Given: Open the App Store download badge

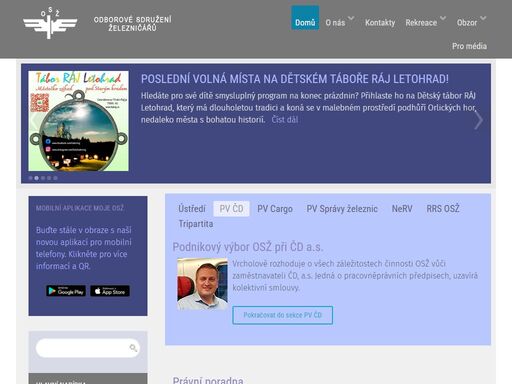Looking at the screenshot, I should click(x=110, y=291).
